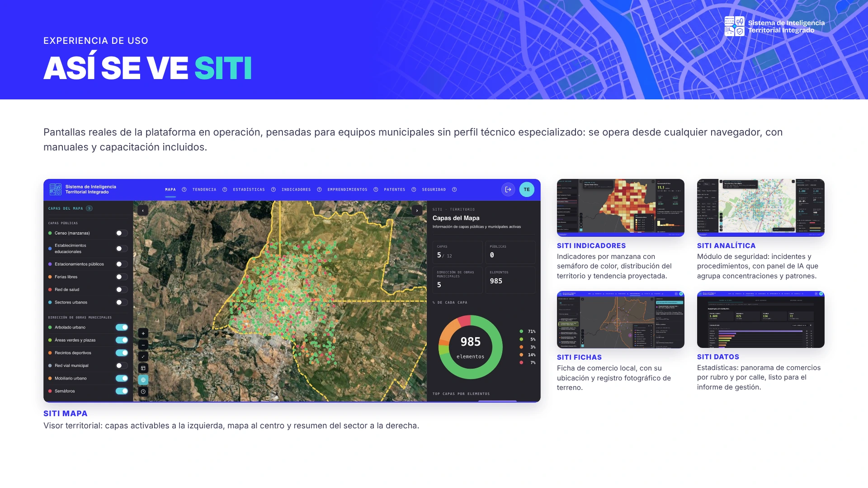Collapse the left layers panel chevron
The width and height of the screenshot is (868, 488).
pos(143,211)
